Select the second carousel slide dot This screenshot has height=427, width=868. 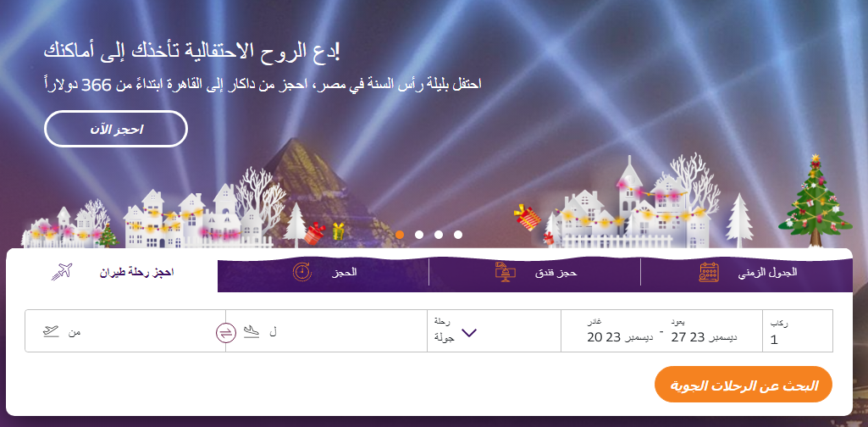click(x=419, y=235)
